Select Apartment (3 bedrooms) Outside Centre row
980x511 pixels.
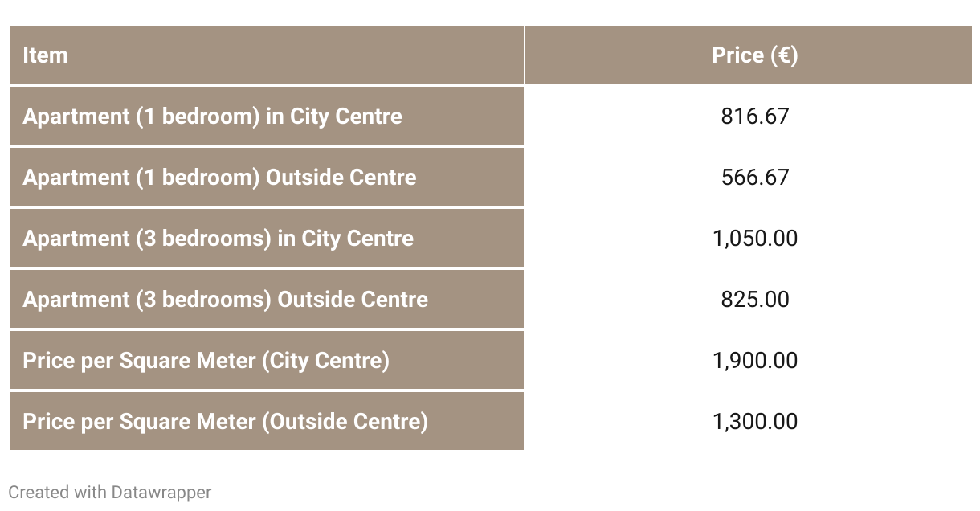click(491, 299)
